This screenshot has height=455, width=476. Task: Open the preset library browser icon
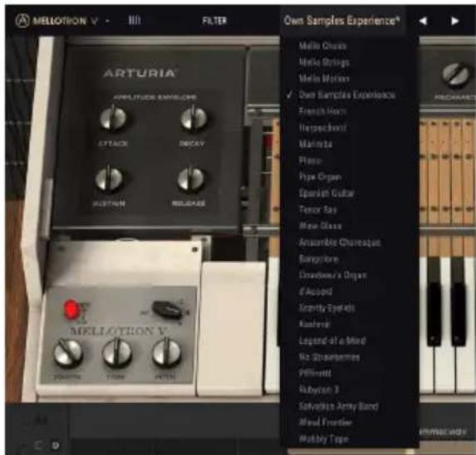135,21
